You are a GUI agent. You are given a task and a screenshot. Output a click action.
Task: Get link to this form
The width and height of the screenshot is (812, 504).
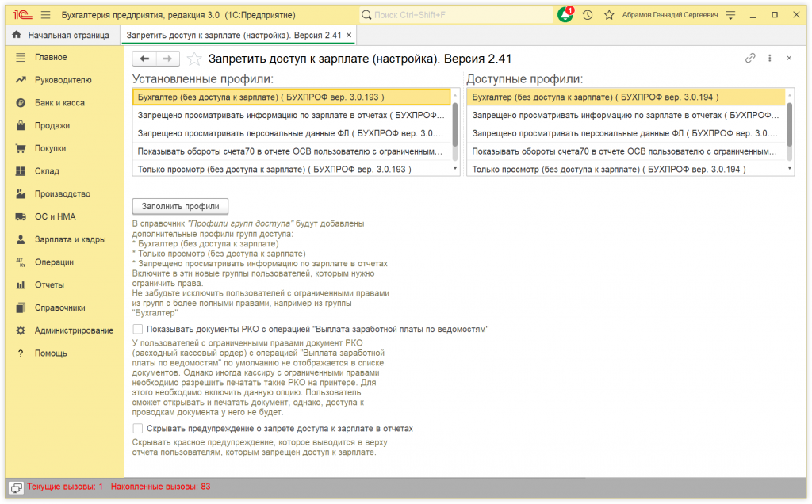(750, 58)
